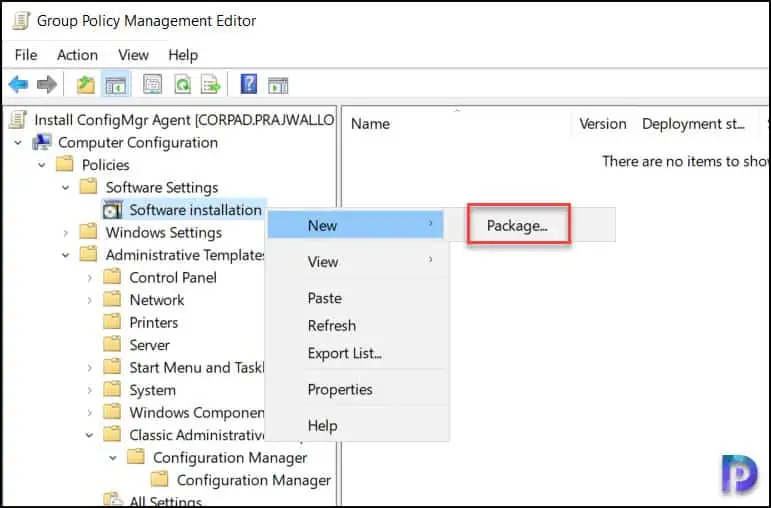The image size is (771, 508).
Task: Click the Show/Hide Action Pane icon
Action: (x=278, y=85)
